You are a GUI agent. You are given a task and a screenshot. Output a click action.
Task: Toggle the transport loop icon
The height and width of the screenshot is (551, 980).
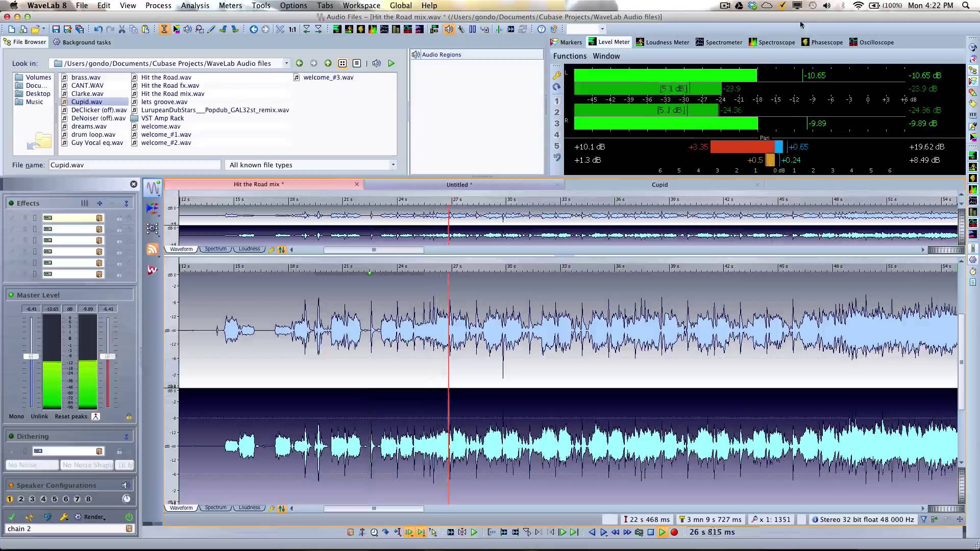coord(639,532)
